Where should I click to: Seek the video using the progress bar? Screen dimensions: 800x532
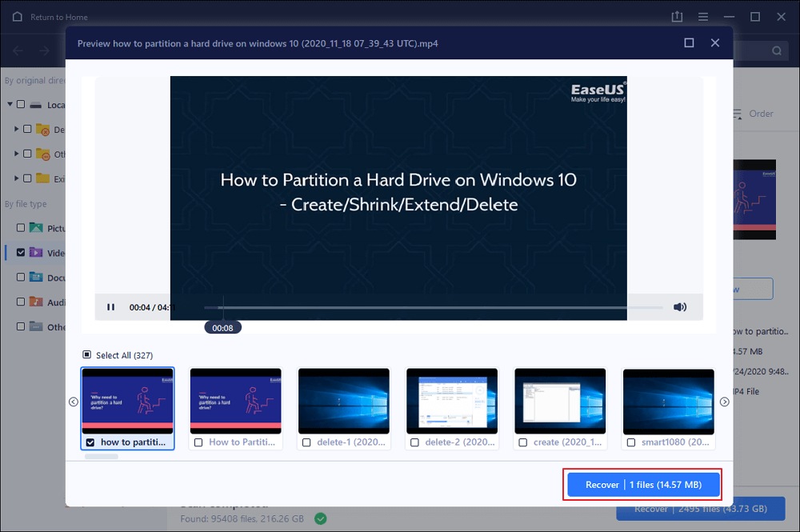[432, 307]
